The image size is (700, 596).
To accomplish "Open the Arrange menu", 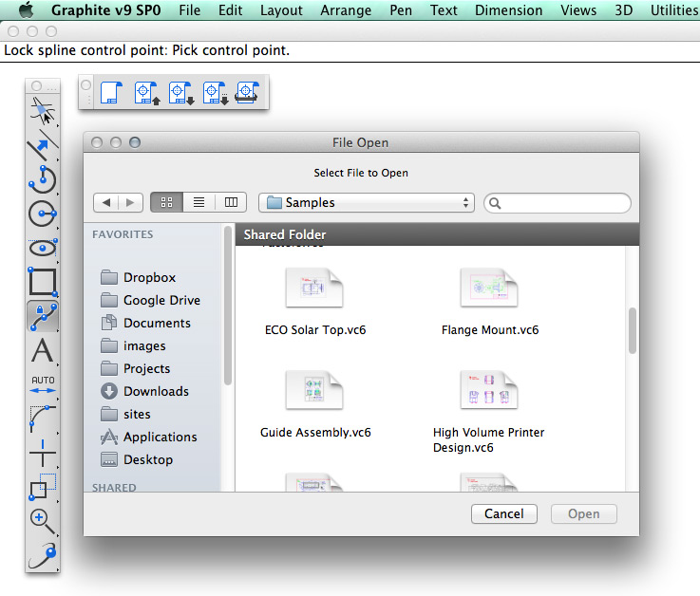I will pos(346,9).
